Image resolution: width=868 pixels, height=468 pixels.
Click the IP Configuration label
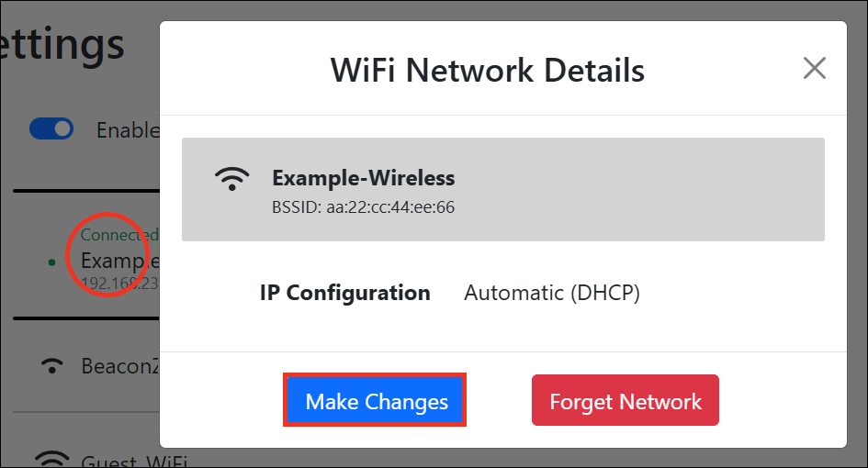344,294
